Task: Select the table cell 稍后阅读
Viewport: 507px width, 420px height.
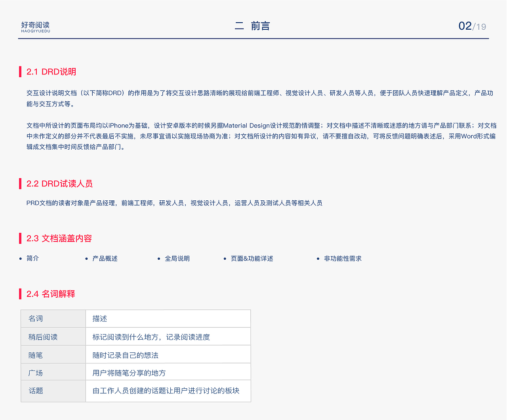Action: pos(53,337)
